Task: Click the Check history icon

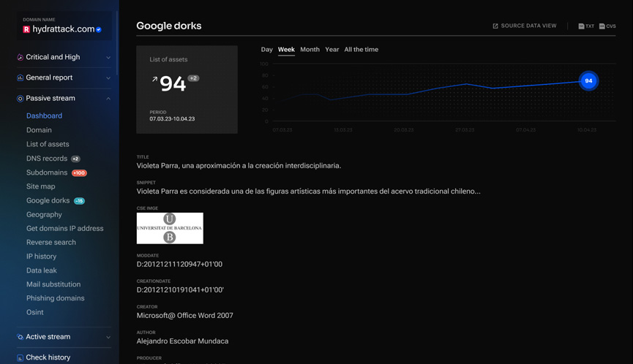Action: [20, 358]
